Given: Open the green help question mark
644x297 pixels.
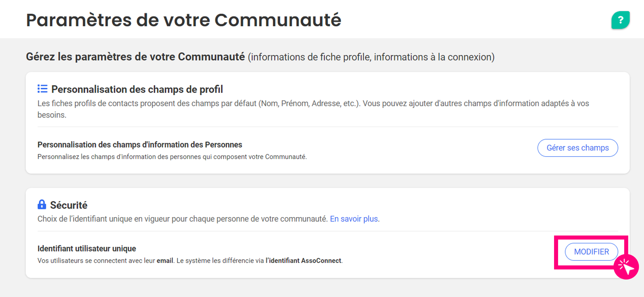Looking at the screenshot, I should click(x=620, y=20).
